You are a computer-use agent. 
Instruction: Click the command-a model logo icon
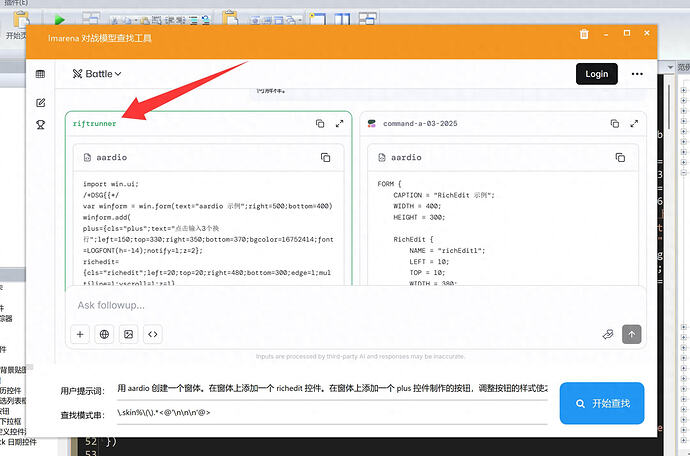click(372, 124)
